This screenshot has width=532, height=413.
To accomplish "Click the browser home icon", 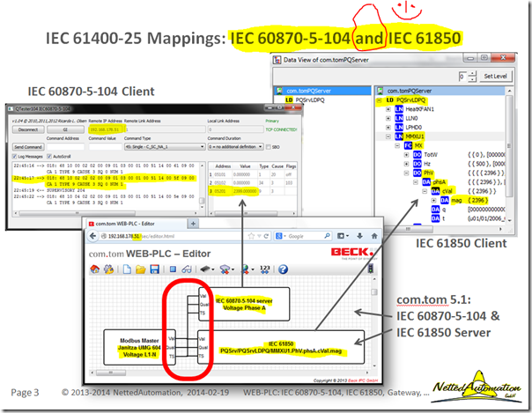I will coord(374,236).
